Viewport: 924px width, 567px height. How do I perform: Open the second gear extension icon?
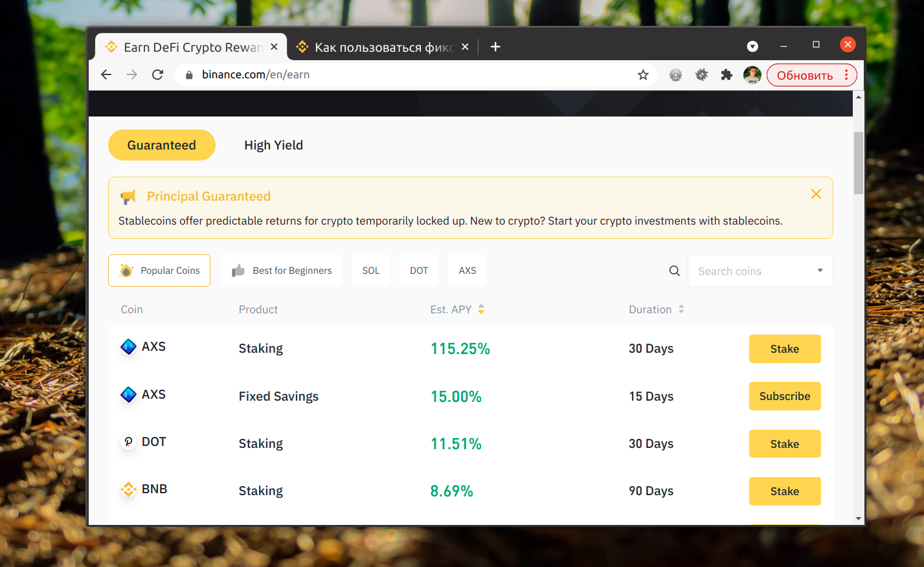coord(701,75)
